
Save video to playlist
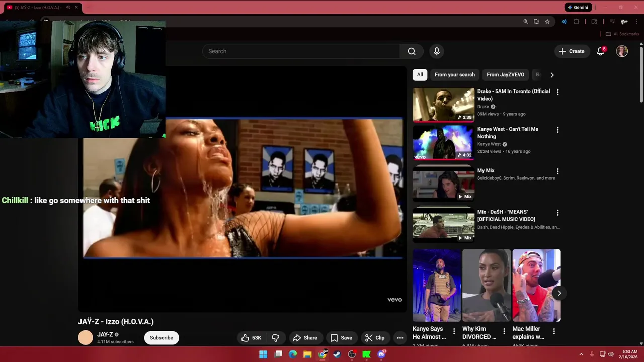(x=341, y=338)
